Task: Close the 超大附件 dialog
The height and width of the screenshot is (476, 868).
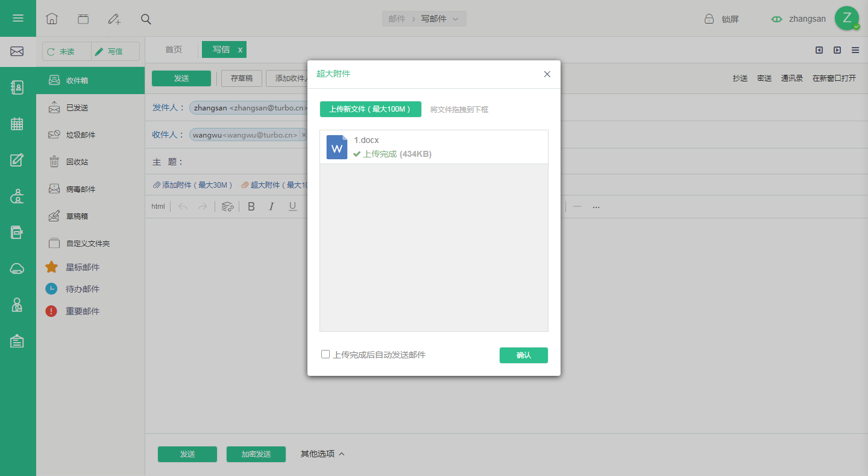Action: (547, 74)
